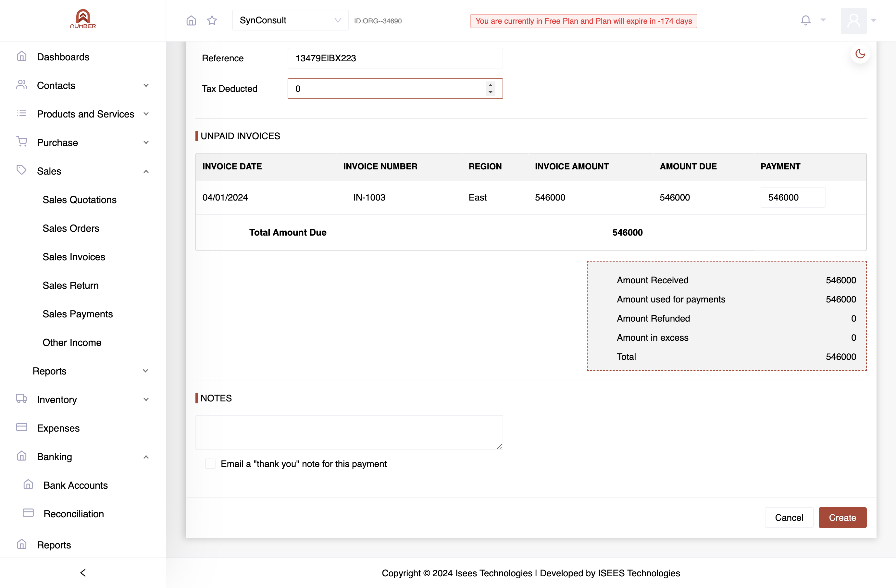This screenshot has width=896, height=588.
Task: Expand the Inventory menu chevron
Action: 146,399
